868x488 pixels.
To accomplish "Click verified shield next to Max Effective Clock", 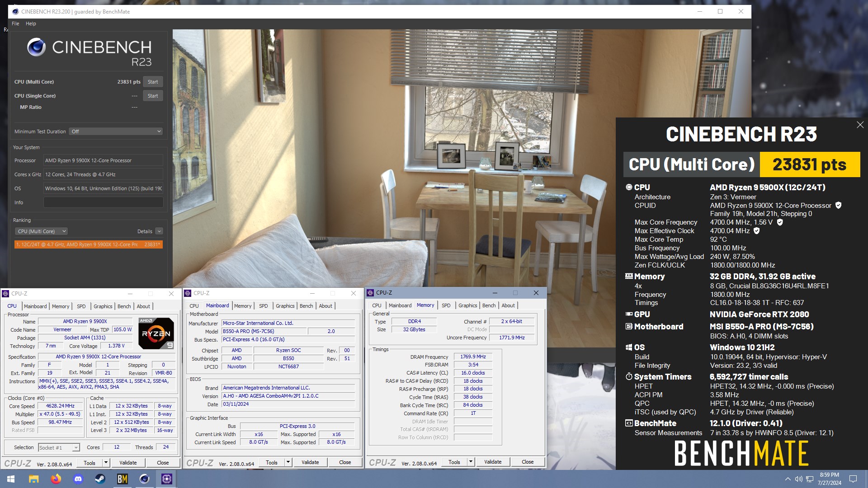I will 756,231.
